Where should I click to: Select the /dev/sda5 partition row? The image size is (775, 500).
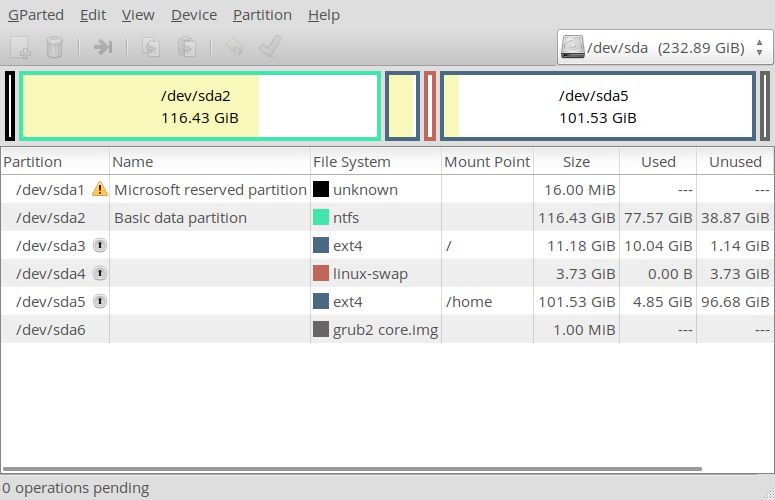point(387,301)
